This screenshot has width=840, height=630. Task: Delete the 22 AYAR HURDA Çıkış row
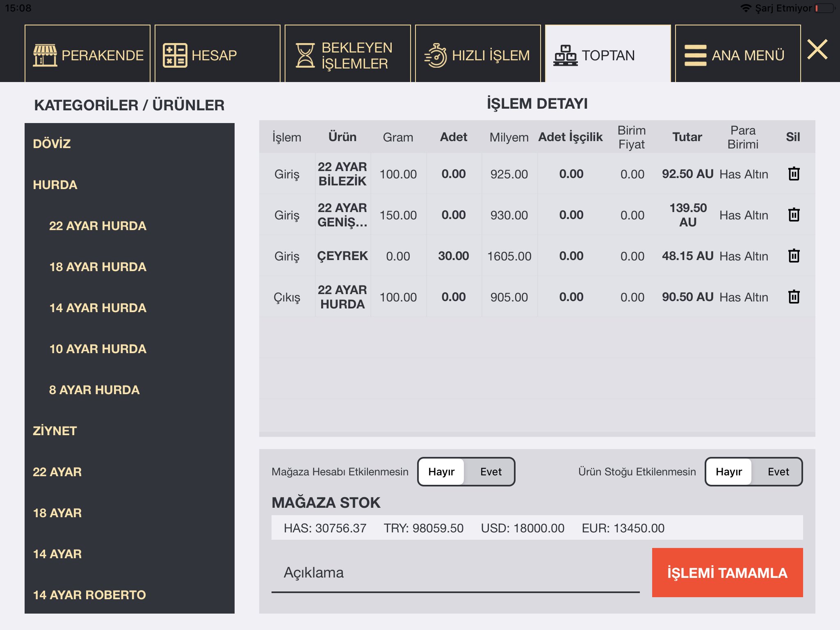[794, 297]
